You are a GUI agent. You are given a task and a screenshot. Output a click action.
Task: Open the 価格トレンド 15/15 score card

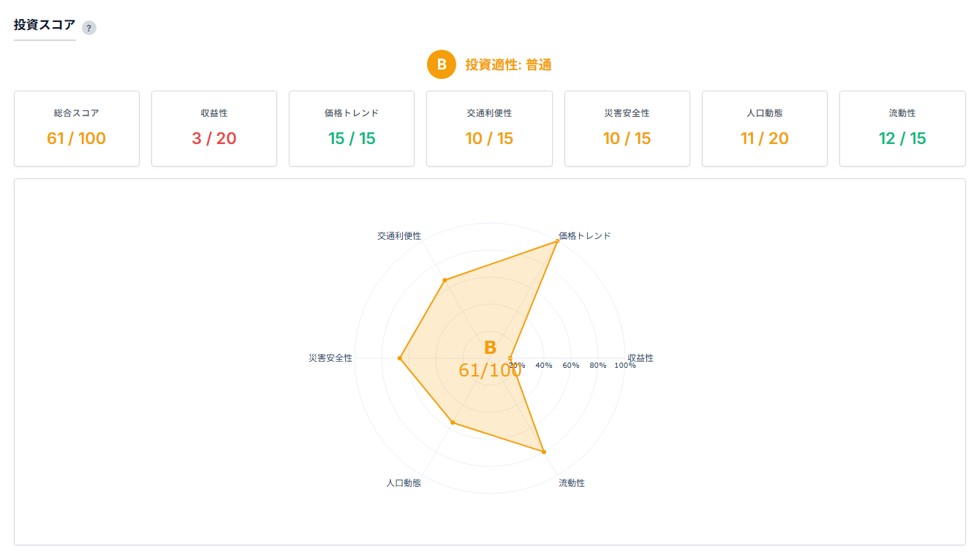(352, 129)
